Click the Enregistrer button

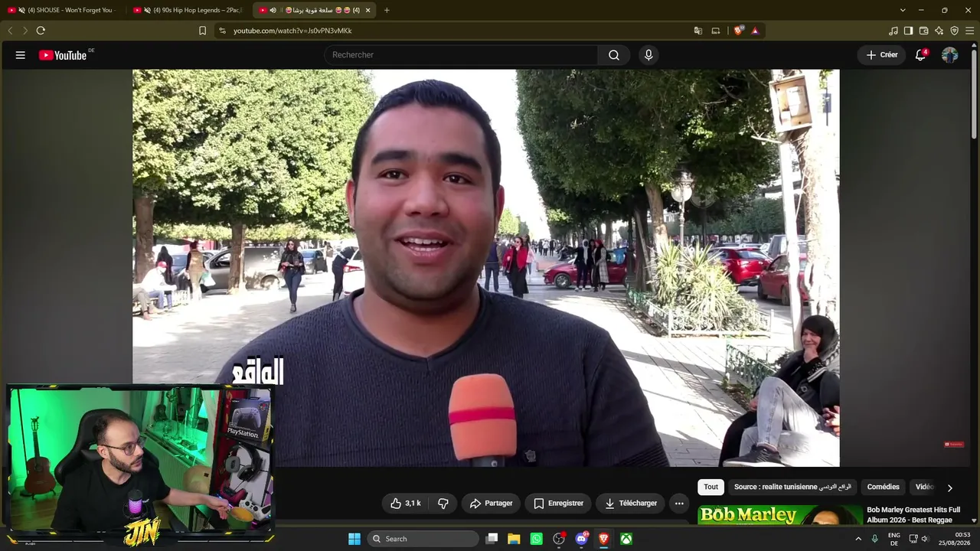point(558,503)
